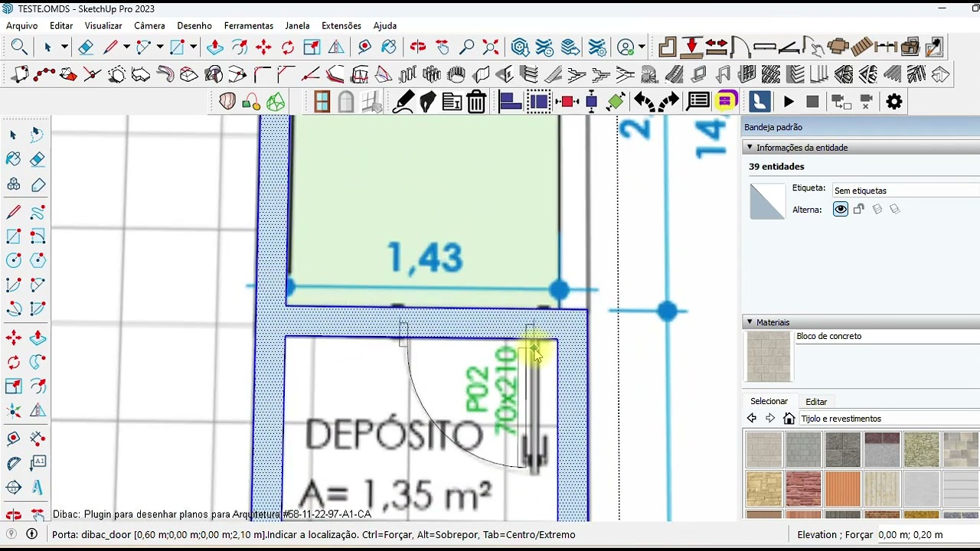980x551 pixels.
Task: Click the entity face color preview thumbnail
Action: [x=767, y=201]
